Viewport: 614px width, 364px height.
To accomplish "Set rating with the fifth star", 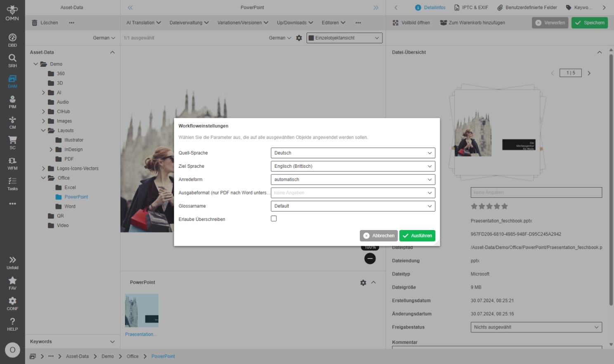I will (504, 206).
